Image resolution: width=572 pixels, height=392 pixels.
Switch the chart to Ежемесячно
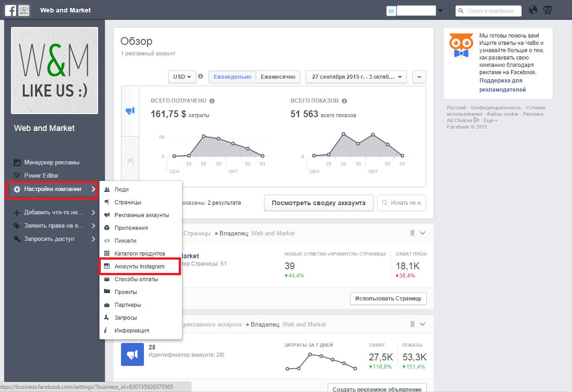[x=278, y=77]
